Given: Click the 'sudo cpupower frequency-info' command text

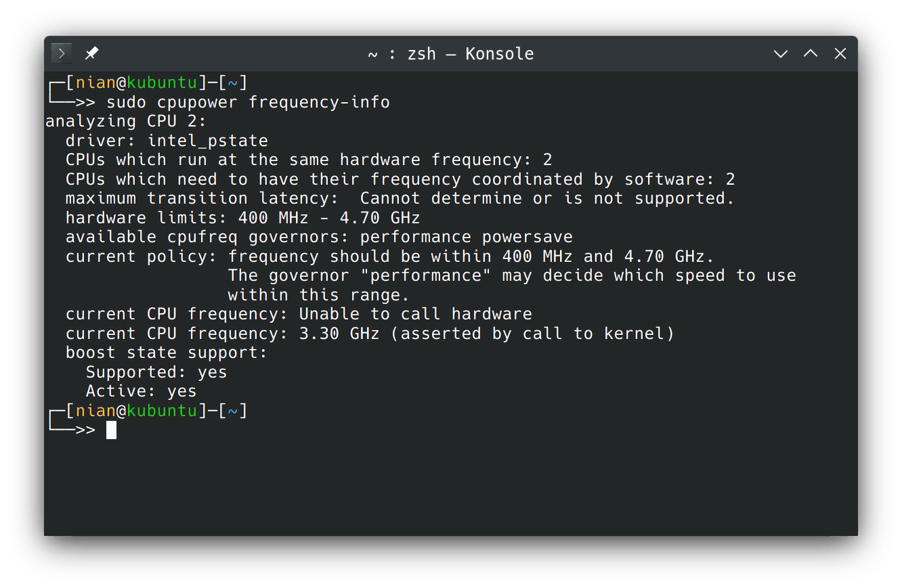Looking at the screenshot, I should pos(248,103).
